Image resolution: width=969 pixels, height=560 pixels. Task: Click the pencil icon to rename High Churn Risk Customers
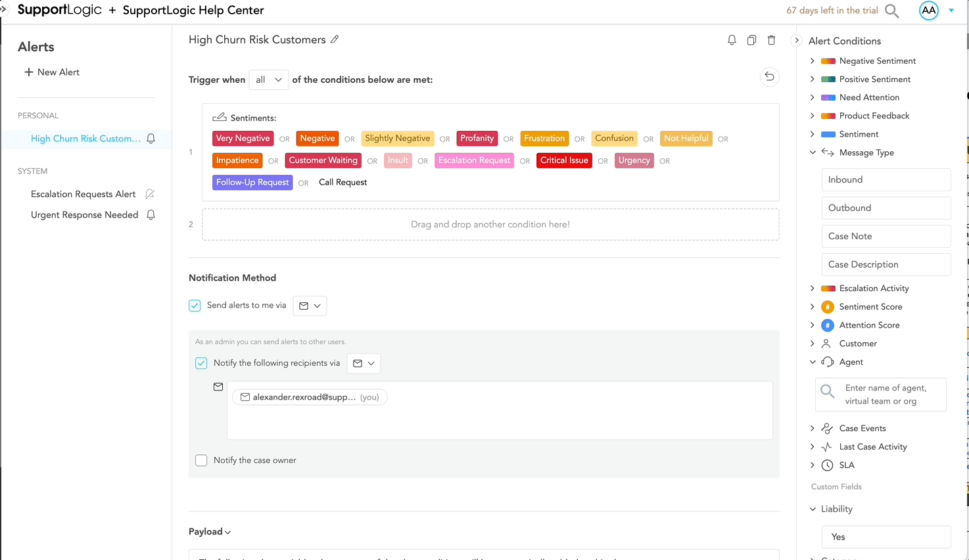(x=335, y=39)
